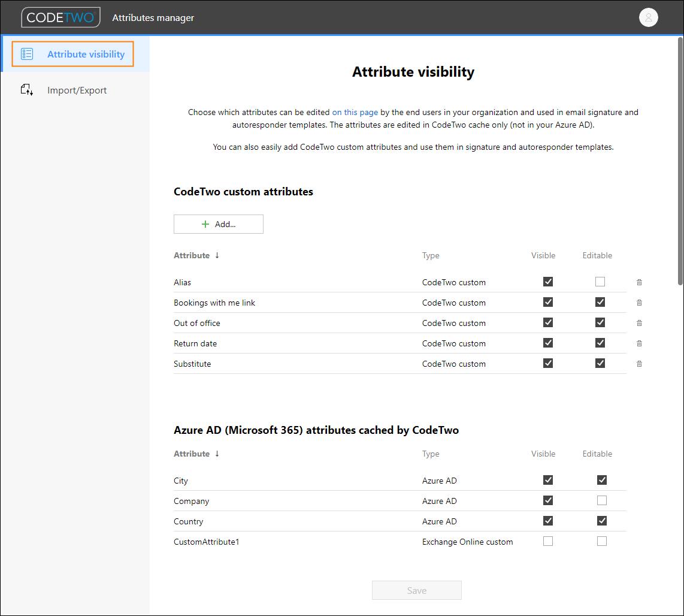The image size is (684, 616).
Task: Click the CodeTwo logo
Action: [x=60, y=17]
